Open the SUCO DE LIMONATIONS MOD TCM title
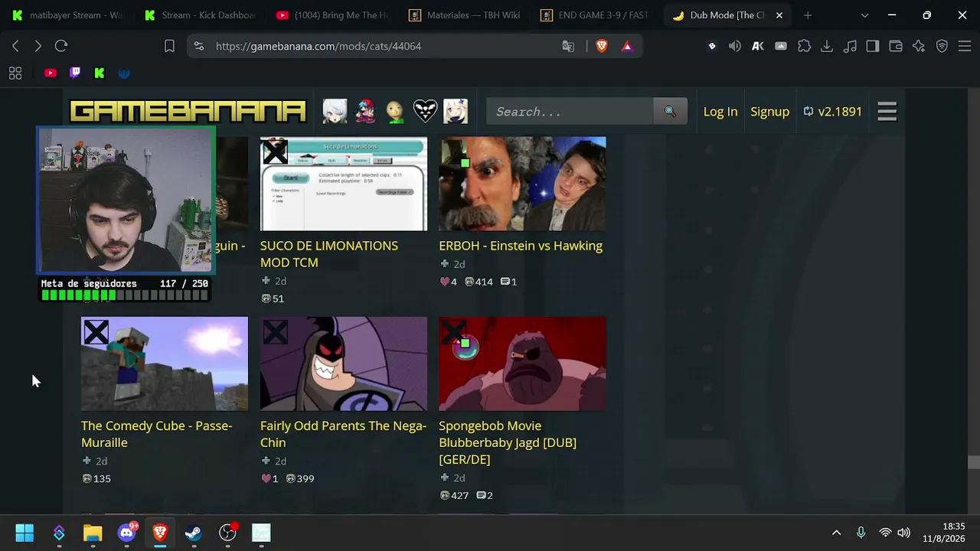 (x=329, y=254)
